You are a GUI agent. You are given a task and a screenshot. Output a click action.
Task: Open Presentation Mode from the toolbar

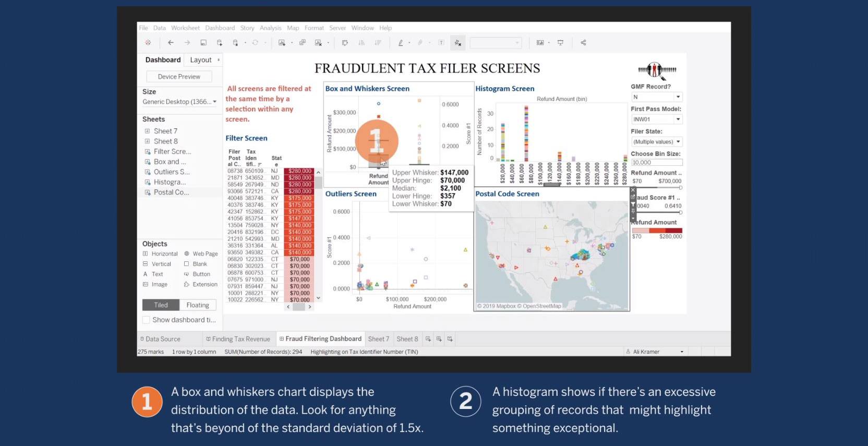560,43
